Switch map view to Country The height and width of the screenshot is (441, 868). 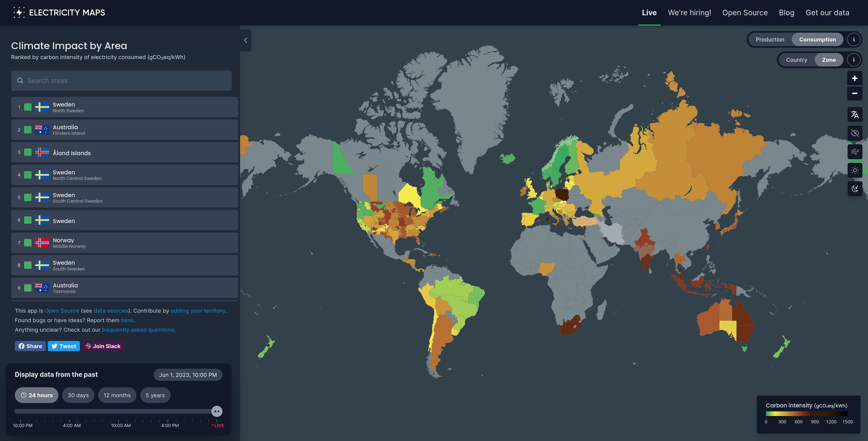coord(796,60)
